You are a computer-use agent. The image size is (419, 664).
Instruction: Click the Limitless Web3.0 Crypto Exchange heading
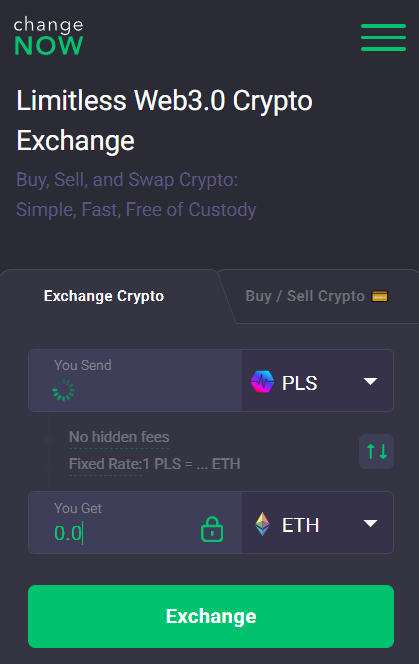pyautogui.click(x=164, y=121)
